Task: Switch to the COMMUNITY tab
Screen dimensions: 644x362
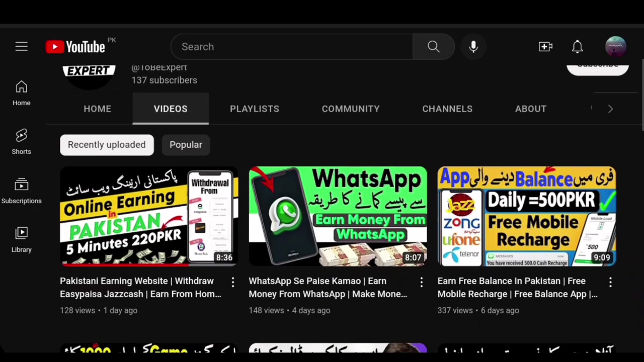Action: click(351, 109)
